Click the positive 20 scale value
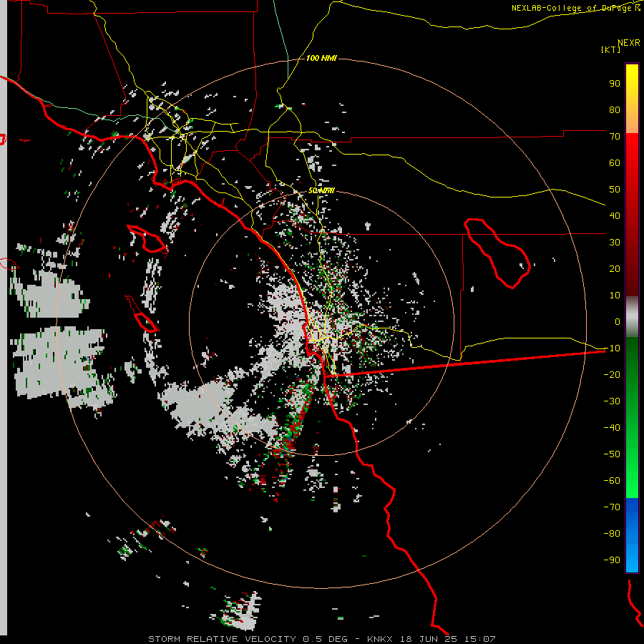Image resolution: width=644 pixels, height=644 pixels. tap(615, 268)
